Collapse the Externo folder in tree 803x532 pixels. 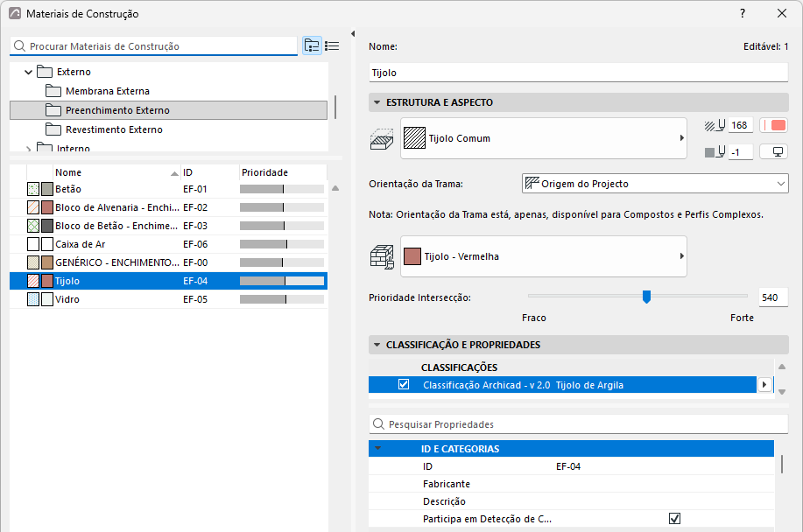click(29, 72)
